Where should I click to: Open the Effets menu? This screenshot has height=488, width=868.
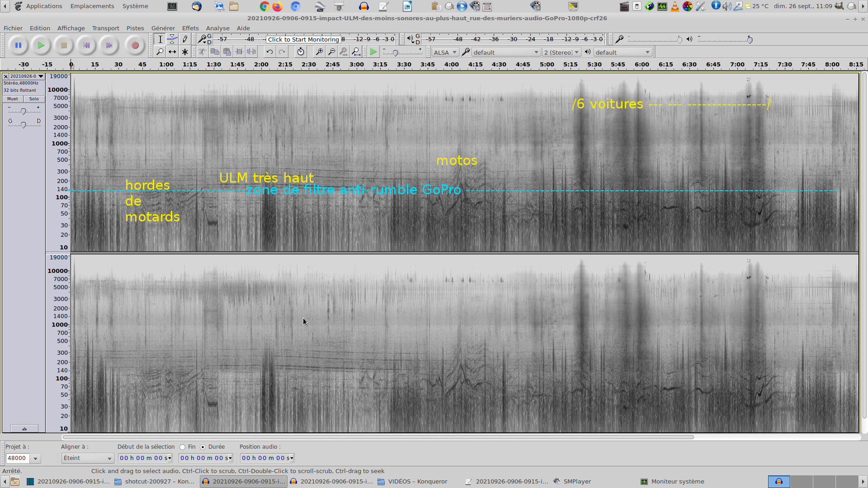(x=190, y=28)
